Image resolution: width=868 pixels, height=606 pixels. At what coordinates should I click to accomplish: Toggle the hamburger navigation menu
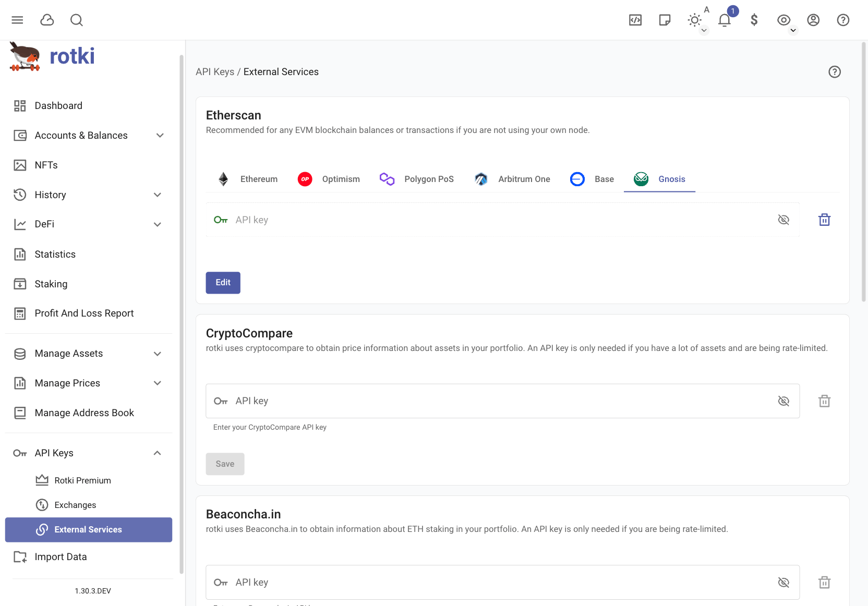point(17,20)
